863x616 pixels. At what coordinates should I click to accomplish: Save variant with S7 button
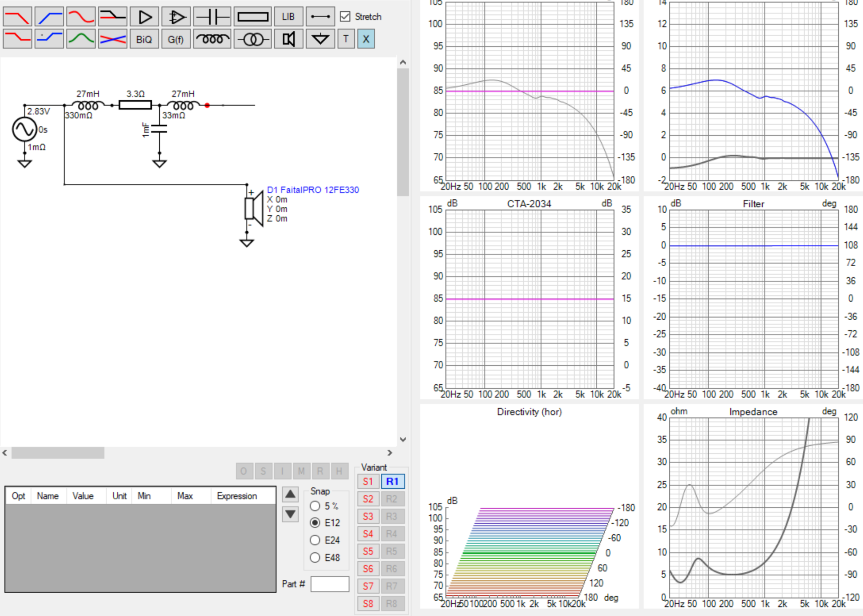pyautogui.click(x=368, y=586)
